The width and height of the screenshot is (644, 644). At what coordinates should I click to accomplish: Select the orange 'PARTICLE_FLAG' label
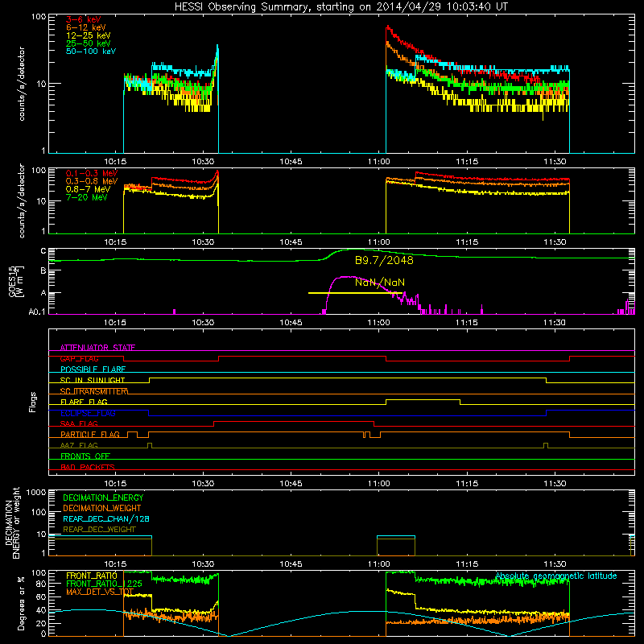pos(90,434)
